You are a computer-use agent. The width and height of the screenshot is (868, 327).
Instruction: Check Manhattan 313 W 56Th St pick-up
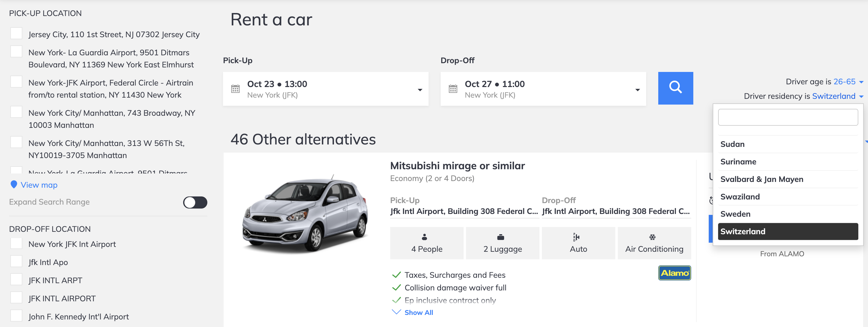(x=16, y=143)
